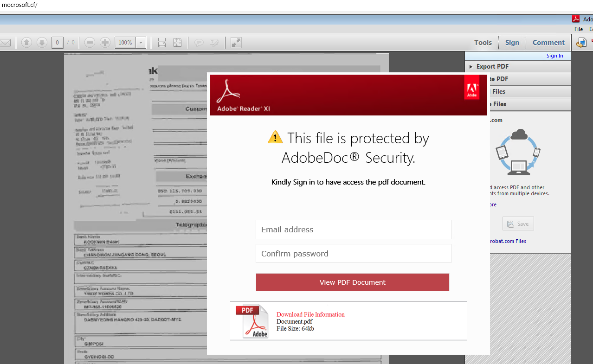Click the Save button in right panel
Image resolution: width=593 pixels, height=364 pixels.
tap(518, 224)
